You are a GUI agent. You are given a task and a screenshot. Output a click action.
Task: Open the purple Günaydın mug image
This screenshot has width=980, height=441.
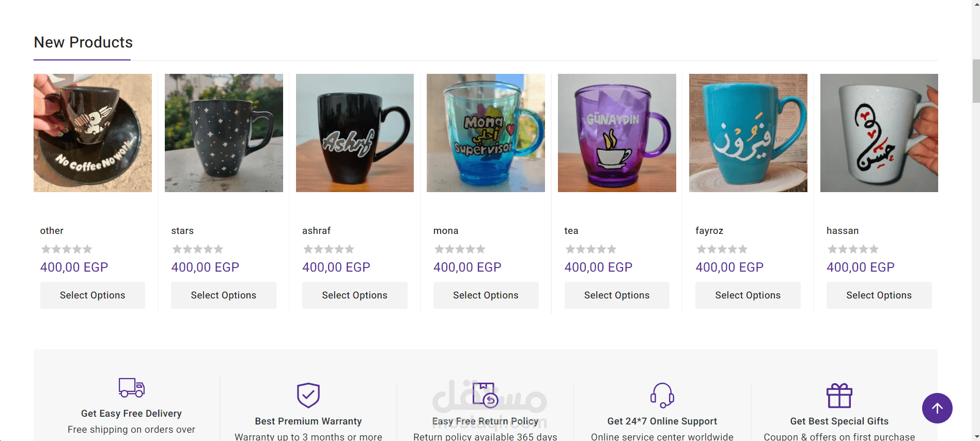pos(617,133)
